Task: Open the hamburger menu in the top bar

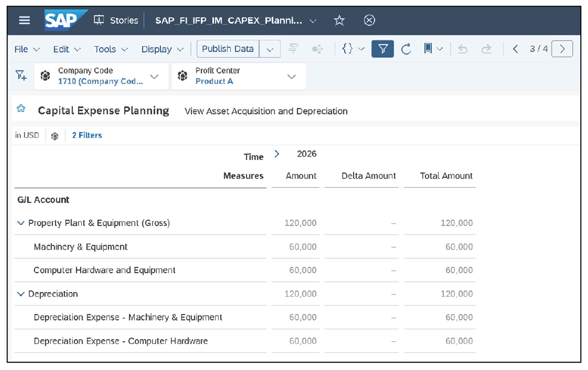Action: pyautogui.click(x=24, y=20)
